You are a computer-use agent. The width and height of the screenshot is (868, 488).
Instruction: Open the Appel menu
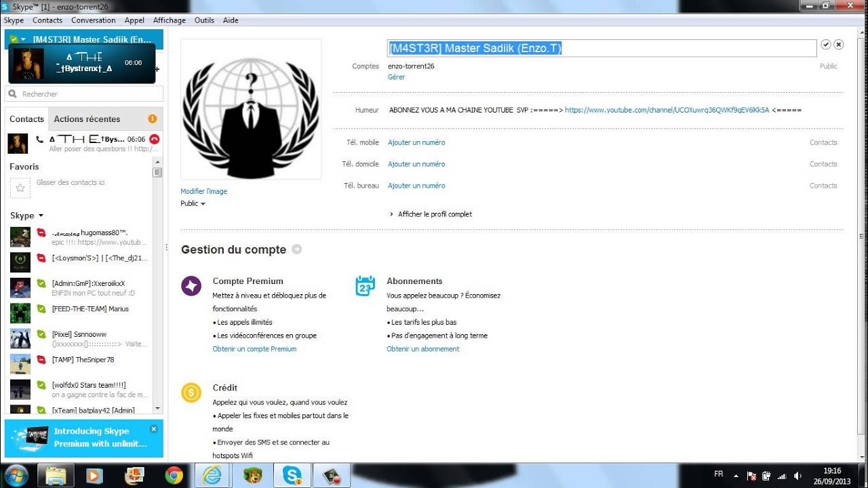click(x=134, y=20)
